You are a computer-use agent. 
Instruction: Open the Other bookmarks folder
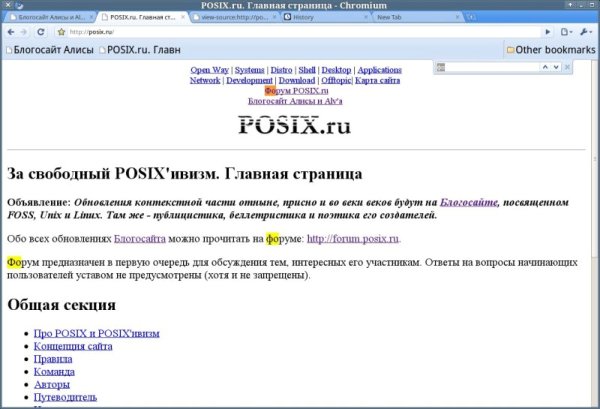[x=551, y=50]
